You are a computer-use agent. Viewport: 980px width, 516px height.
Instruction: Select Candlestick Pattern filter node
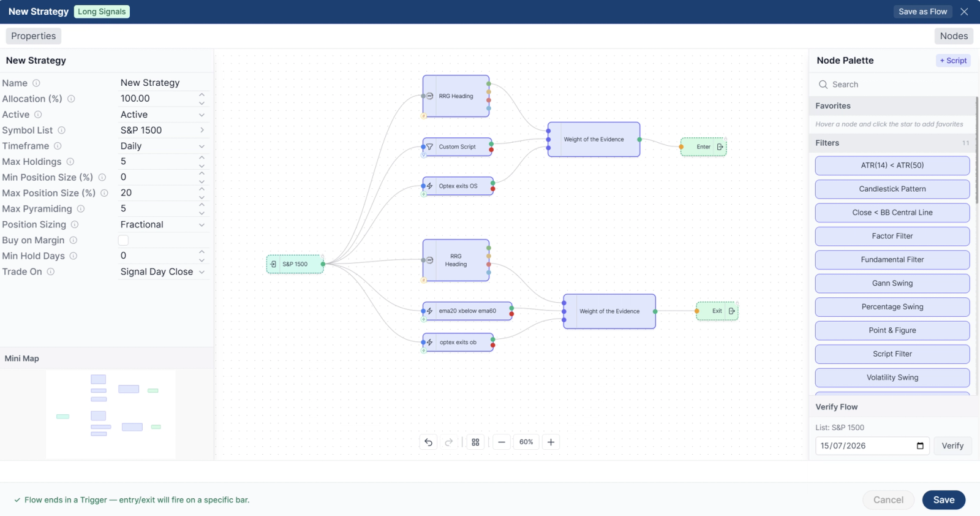tap(892, 189)
